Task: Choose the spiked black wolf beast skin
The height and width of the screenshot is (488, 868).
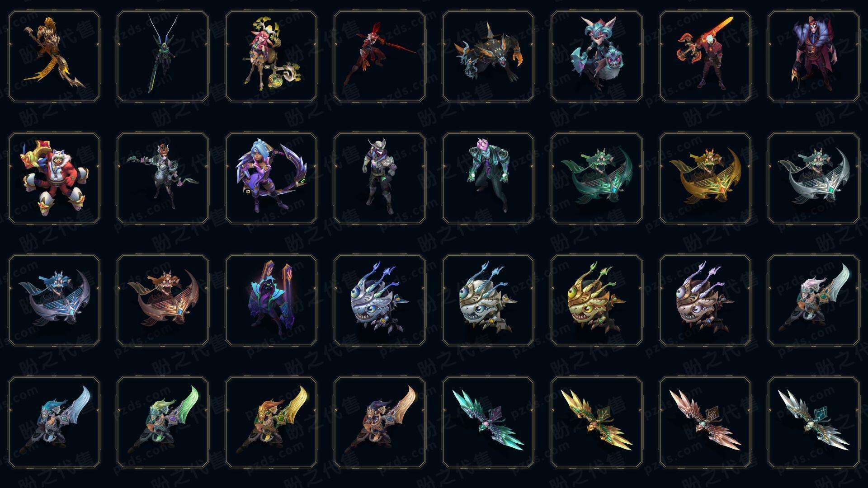Action: click(x=488, y=56)
